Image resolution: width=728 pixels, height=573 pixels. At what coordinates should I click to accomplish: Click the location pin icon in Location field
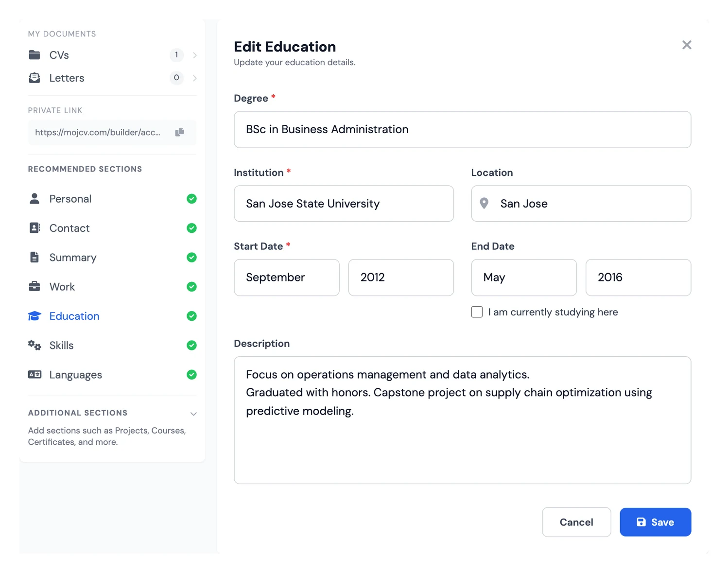[484, 204]
